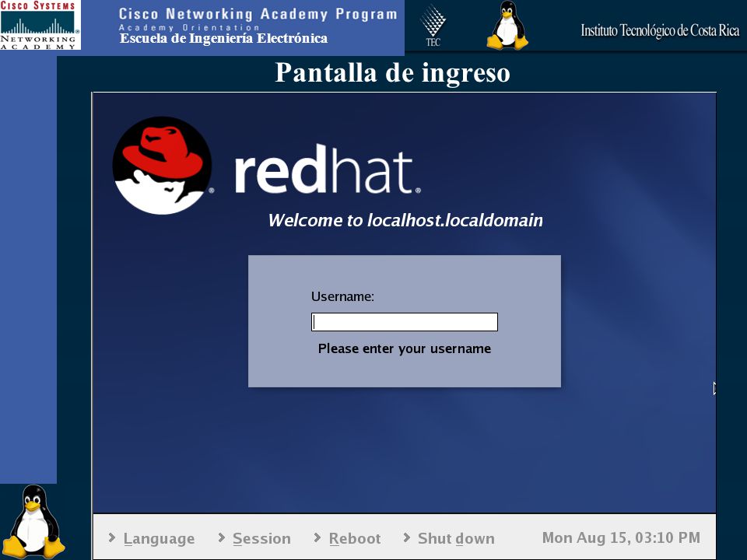The width and height of the screenshot is (747, 560).
Task: Click the arrow beside Language
Action: click(x=112, y=537)
